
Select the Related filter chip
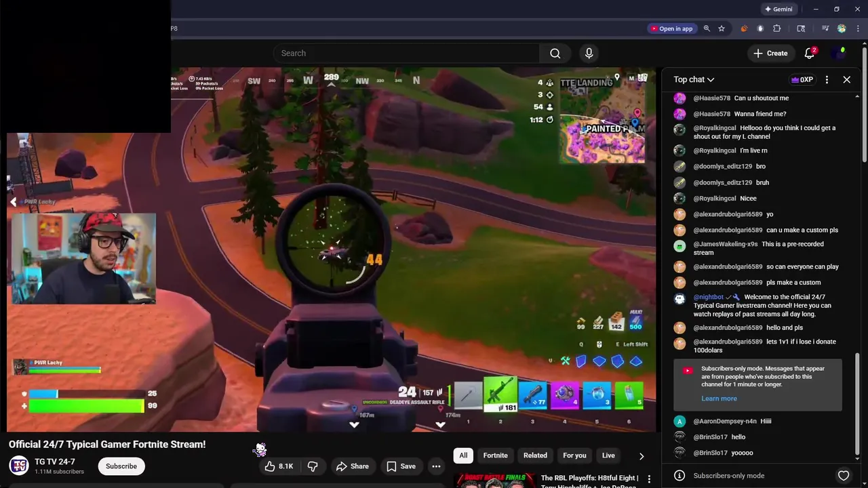tap(535, 455)
